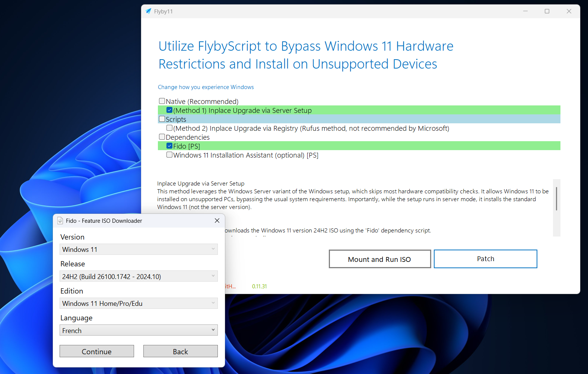This screenshot has height=374, width=588.
Task: Click the 0.11.31 version label
Action: coord(260,286)
